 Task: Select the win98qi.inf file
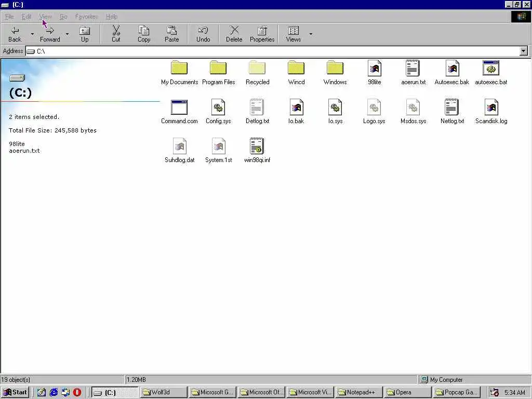pyautogui.click(x=257, y=151)
